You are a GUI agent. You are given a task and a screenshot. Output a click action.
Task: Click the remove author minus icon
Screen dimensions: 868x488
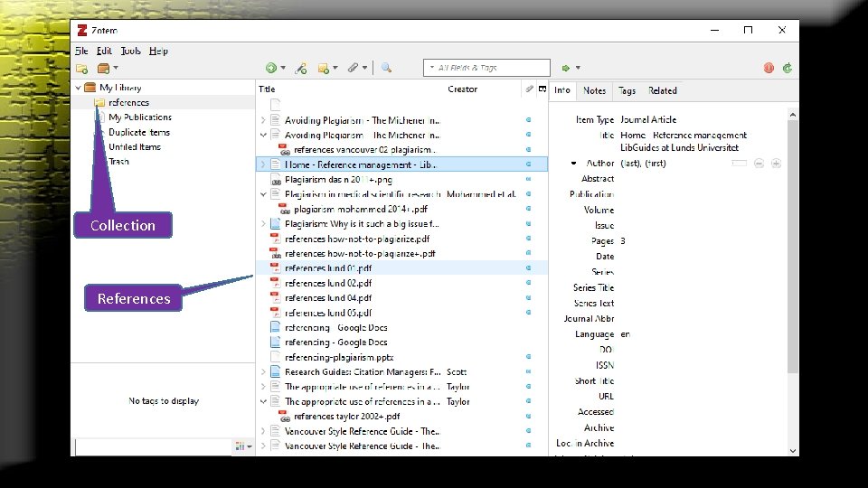click(x=759, y=164)
